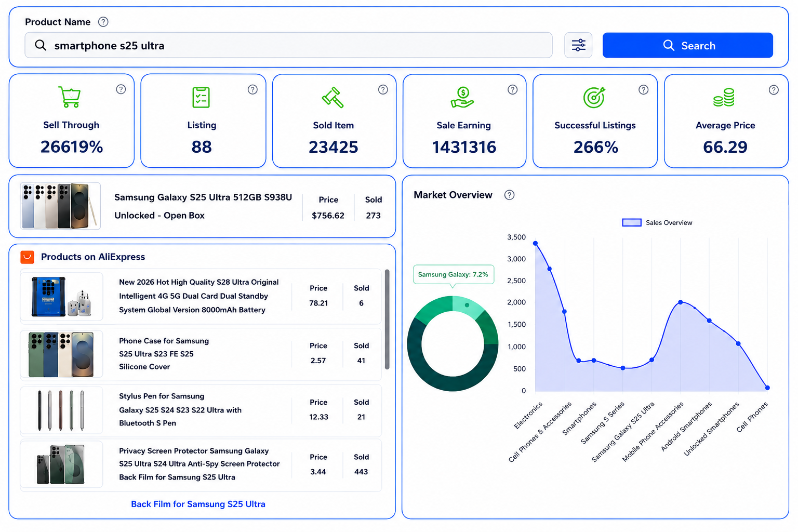Click the Sold Item 23425 value

pyautogui.click(x=333, y=148)
